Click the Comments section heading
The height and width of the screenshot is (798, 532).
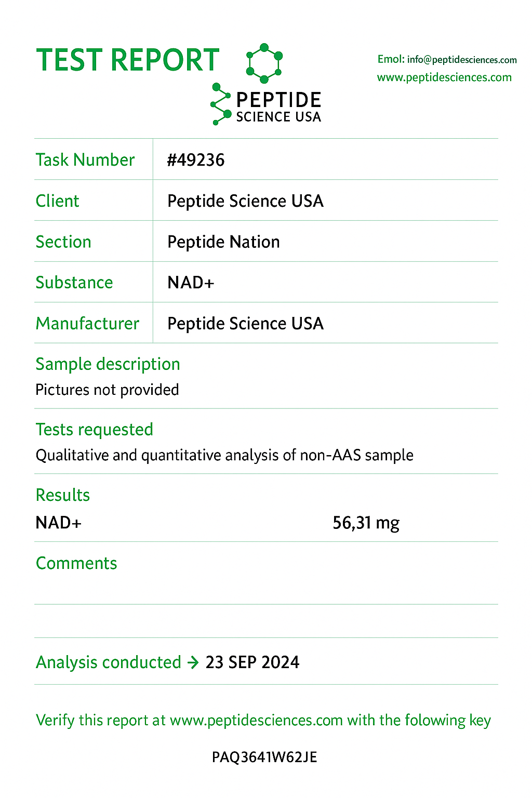click(76, 563)
